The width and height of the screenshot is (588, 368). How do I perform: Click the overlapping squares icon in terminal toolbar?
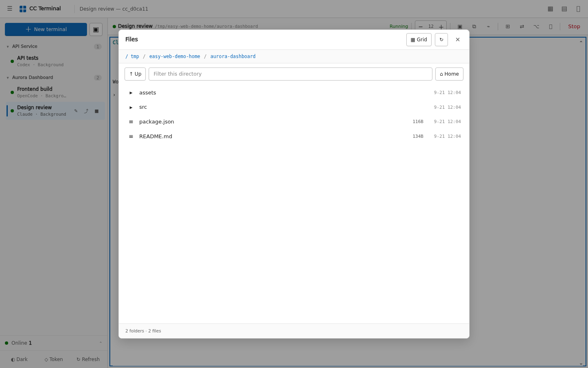coord(474,27)
